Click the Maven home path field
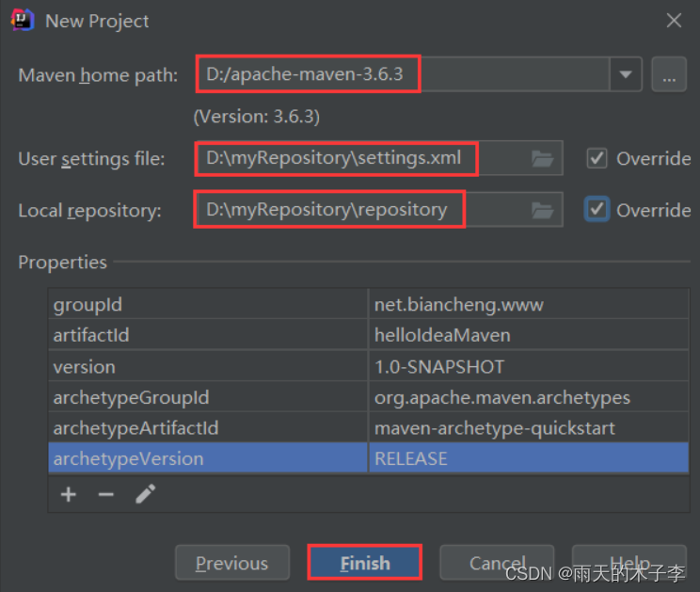Screen dimensions: 700x592 pos(403,74)
